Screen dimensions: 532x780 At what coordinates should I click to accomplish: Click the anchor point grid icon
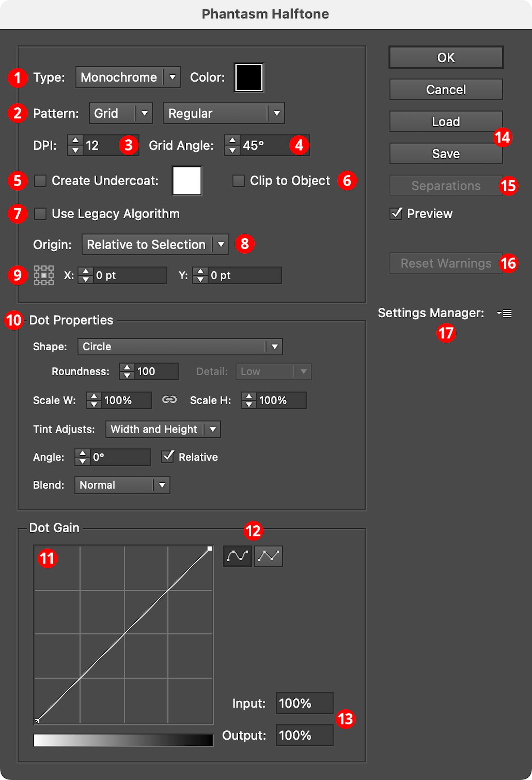click(44, 276)
